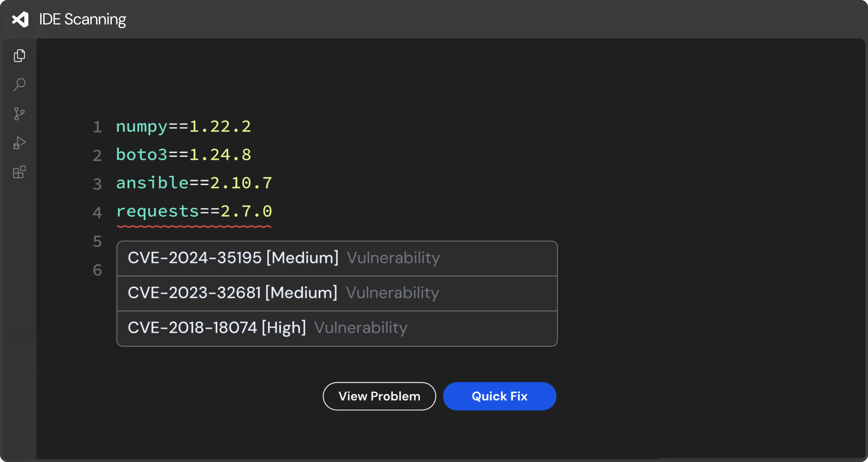This screenshot has height=462, width=868.
Task: Open the Search magnifier icon
Action: 19,85
